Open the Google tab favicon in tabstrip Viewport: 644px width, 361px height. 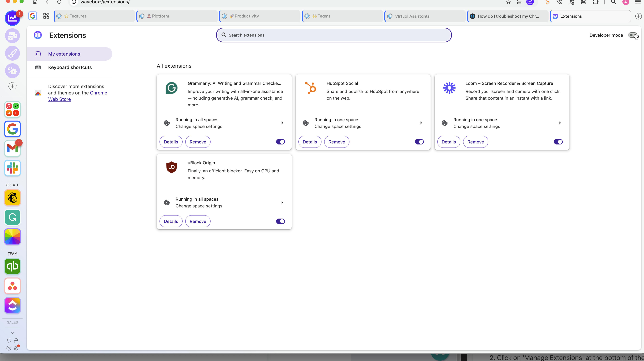(x=33, y=16)
